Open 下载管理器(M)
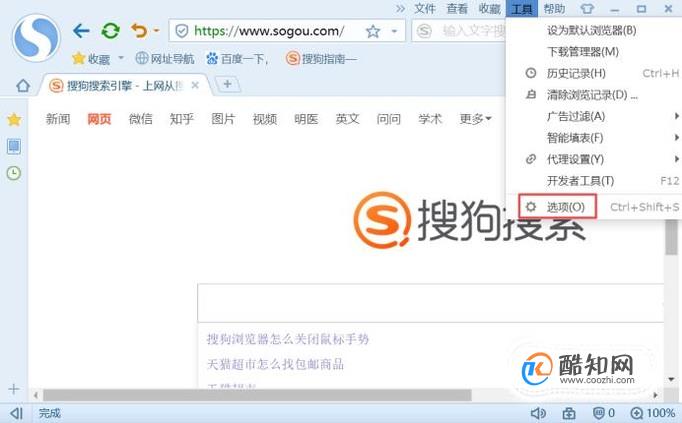 (594, 52)
